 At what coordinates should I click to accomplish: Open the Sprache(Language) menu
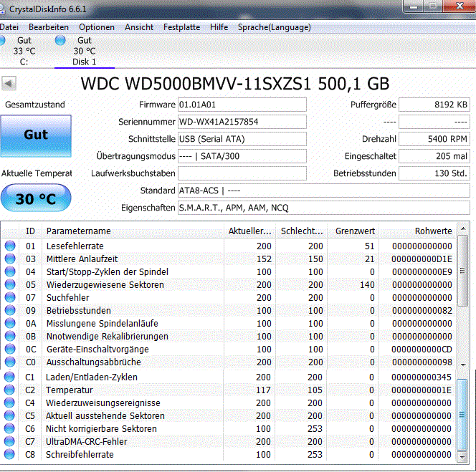coord(274,27)
